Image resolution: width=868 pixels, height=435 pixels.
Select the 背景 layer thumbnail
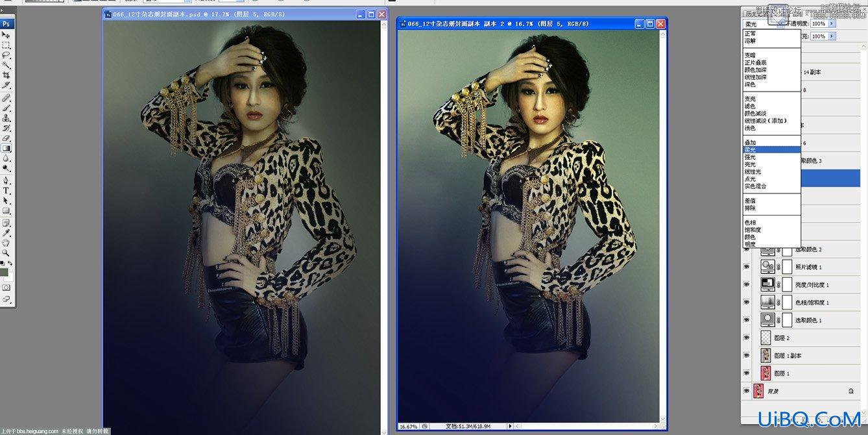(x=758, y=391)
